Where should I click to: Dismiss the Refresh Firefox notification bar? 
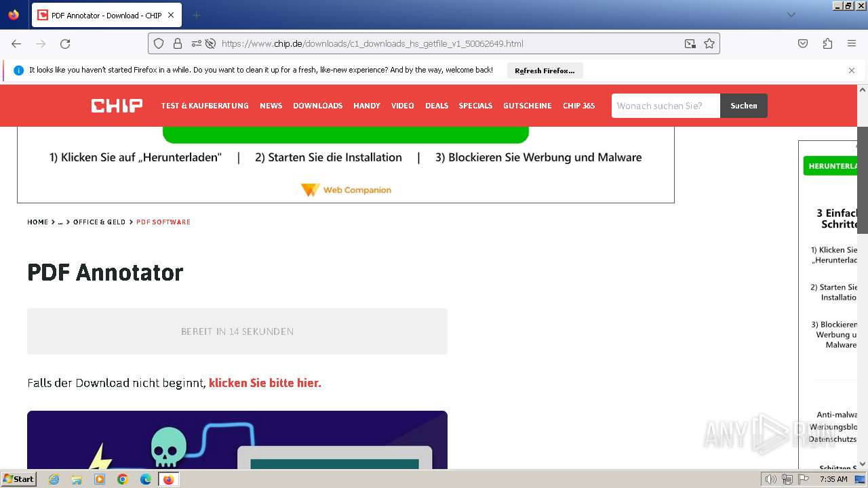pos(852,70)
